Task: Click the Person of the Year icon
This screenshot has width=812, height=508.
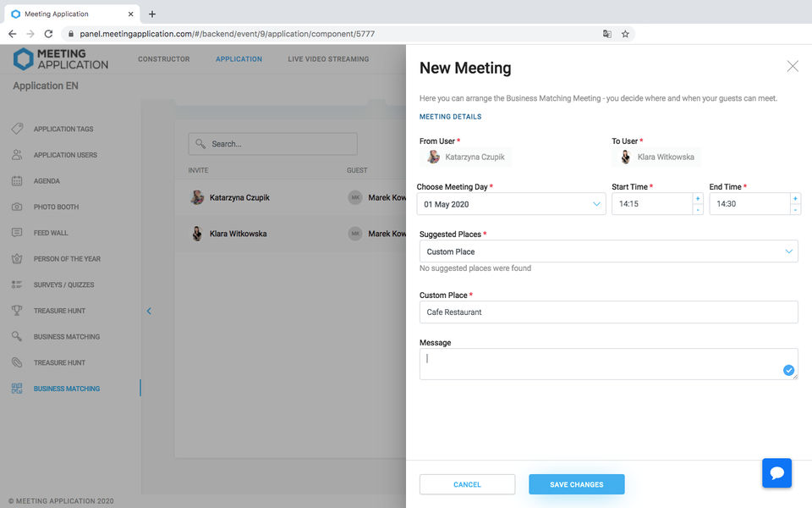Action: click(17, 259)
